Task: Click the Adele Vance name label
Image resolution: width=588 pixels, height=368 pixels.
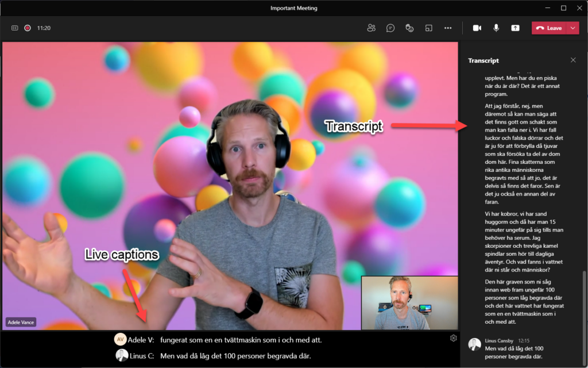Action: (x=21, y=322)
